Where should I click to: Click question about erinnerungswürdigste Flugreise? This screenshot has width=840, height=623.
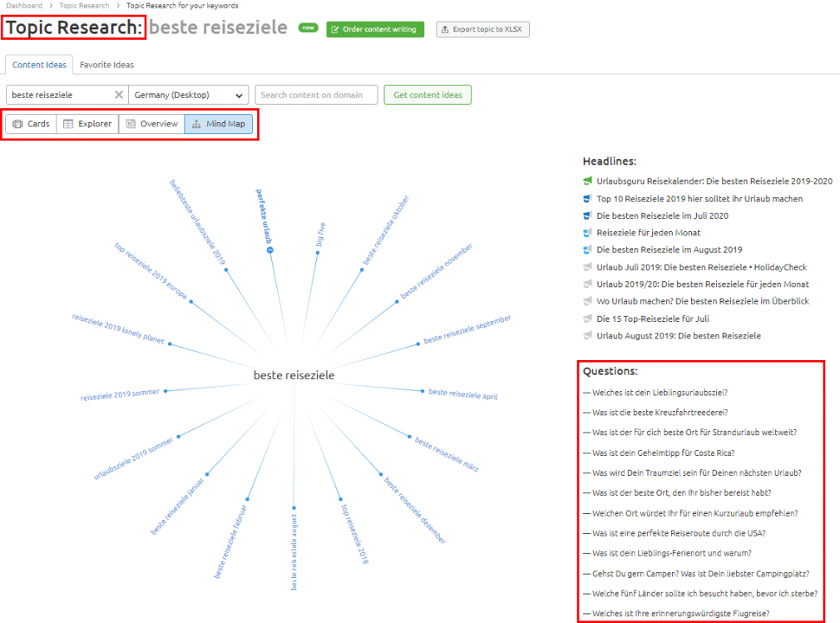(681, 614)
